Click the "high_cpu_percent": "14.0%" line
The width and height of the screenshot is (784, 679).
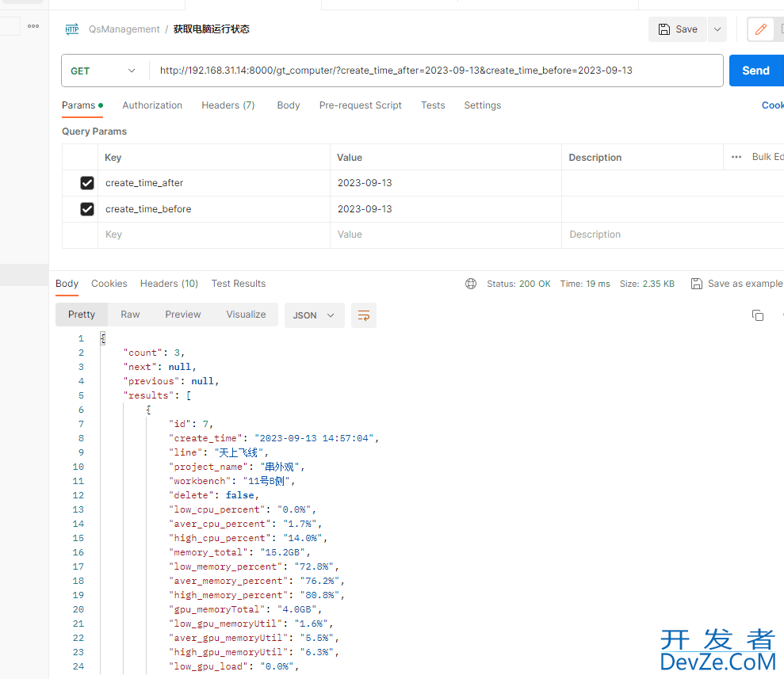[x=248, y=538]
